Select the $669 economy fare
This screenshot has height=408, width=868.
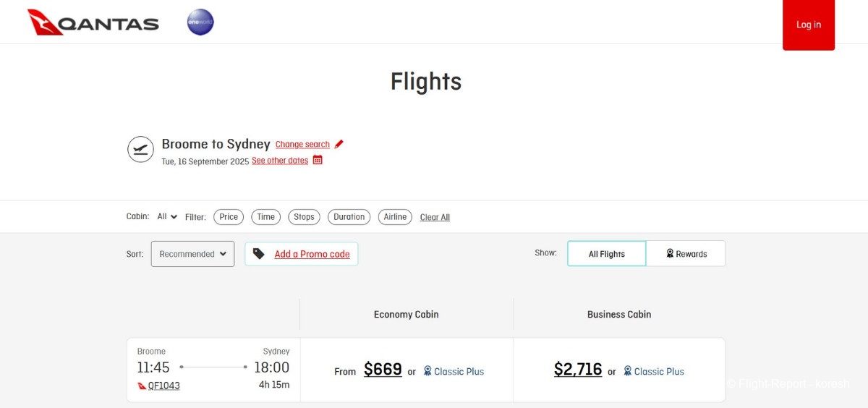coord(383,370)
